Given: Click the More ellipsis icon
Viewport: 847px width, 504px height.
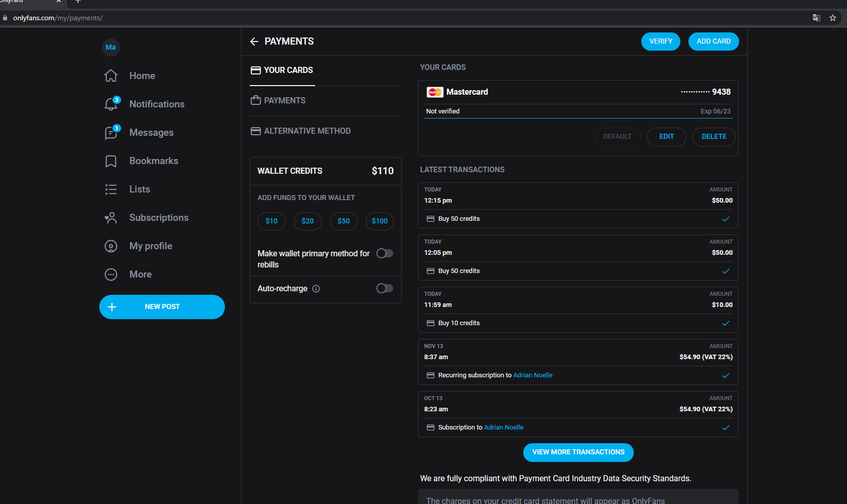Looking at the screenshot, I should (111, 275).
